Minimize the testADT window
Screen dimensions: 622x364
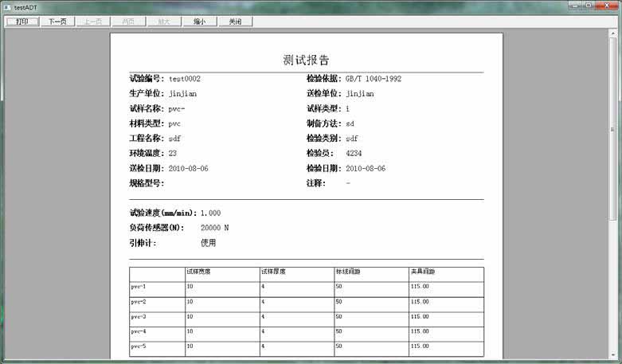(573, 6)
